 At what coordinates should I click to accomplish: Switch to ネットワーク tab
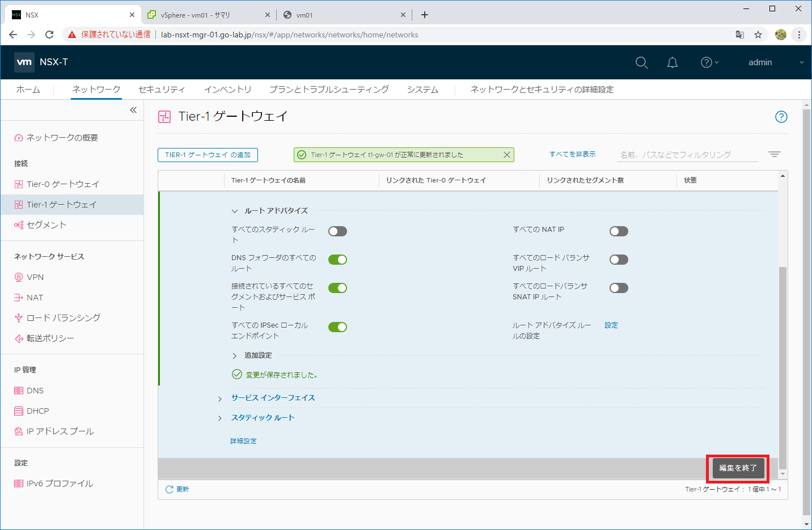point(96,90)
